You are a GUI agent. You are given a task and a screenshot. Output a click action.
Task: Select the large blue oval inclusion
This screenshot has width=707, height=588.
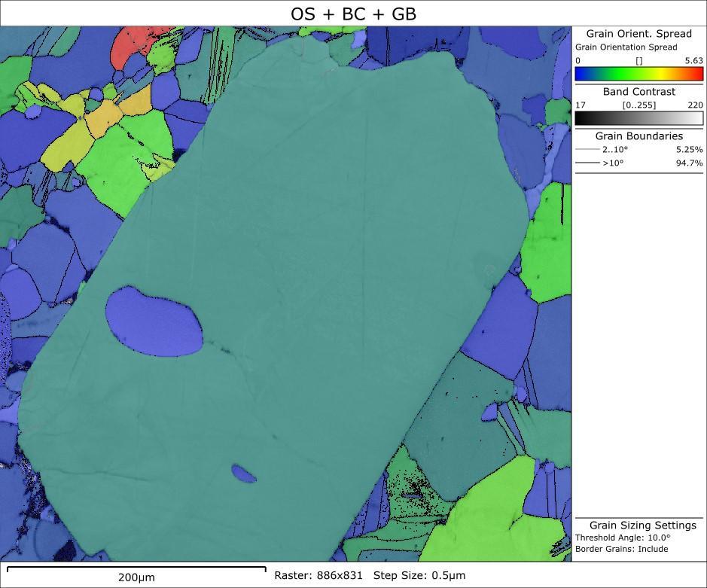154,321
